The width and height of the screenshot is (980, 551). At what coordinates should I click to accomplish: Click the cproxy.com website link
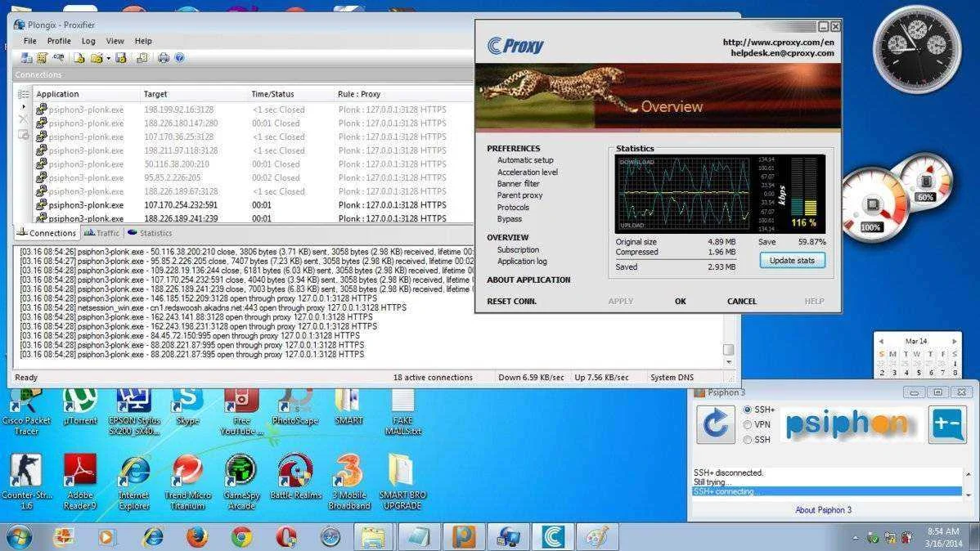[x=778, y=42]
